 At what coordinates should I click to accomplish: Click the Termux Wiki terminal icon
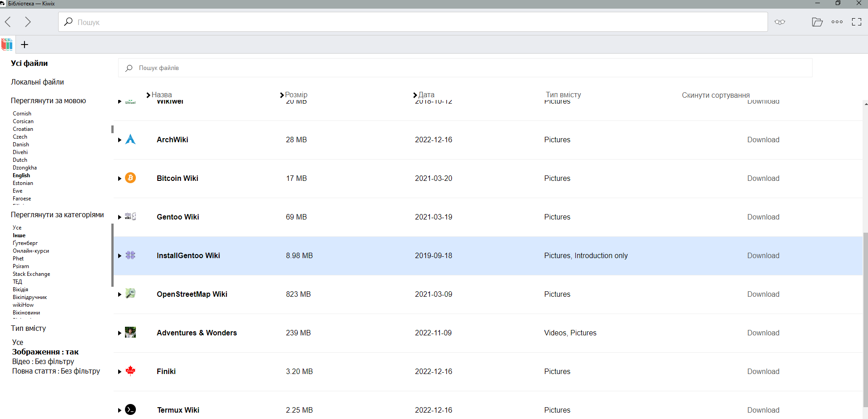tap(130, 409)
